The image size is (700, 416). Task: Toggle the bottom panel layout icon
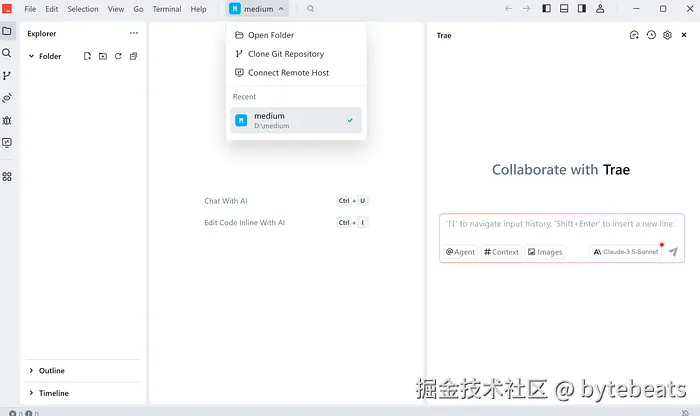(564, 8)
